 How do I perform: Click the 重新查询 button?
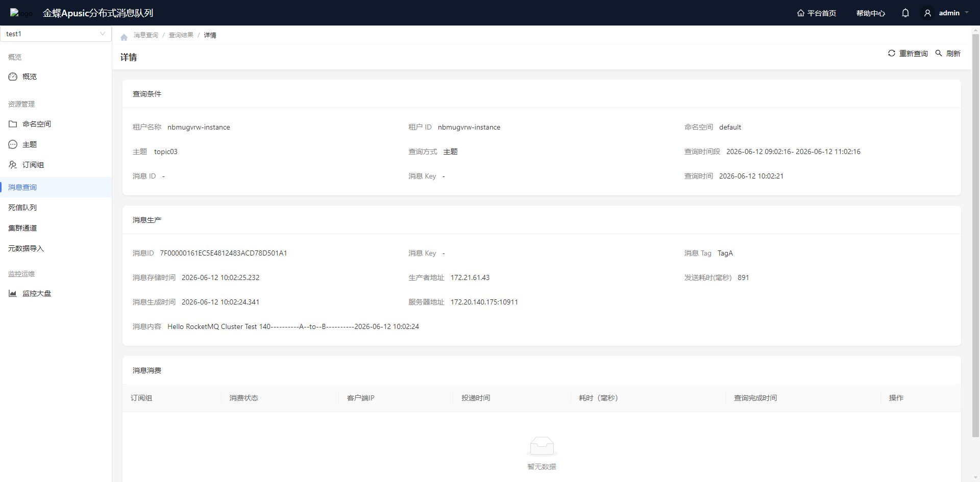908,54
